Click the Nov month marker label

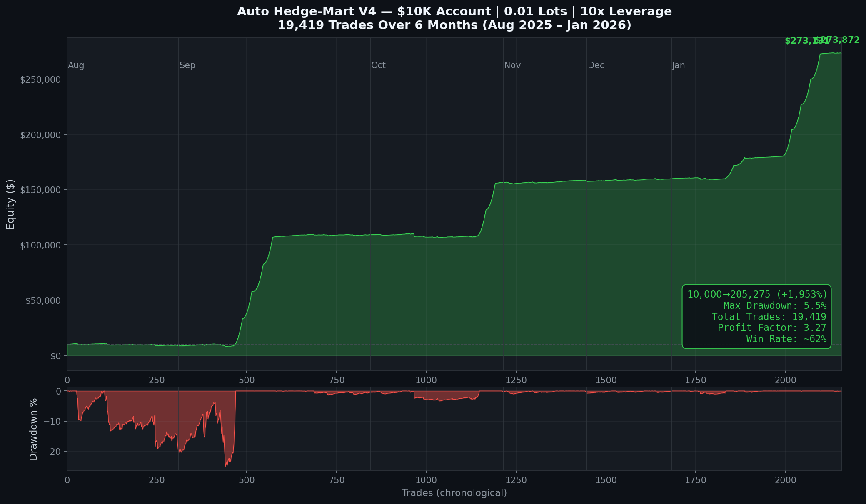coord(512,65)
